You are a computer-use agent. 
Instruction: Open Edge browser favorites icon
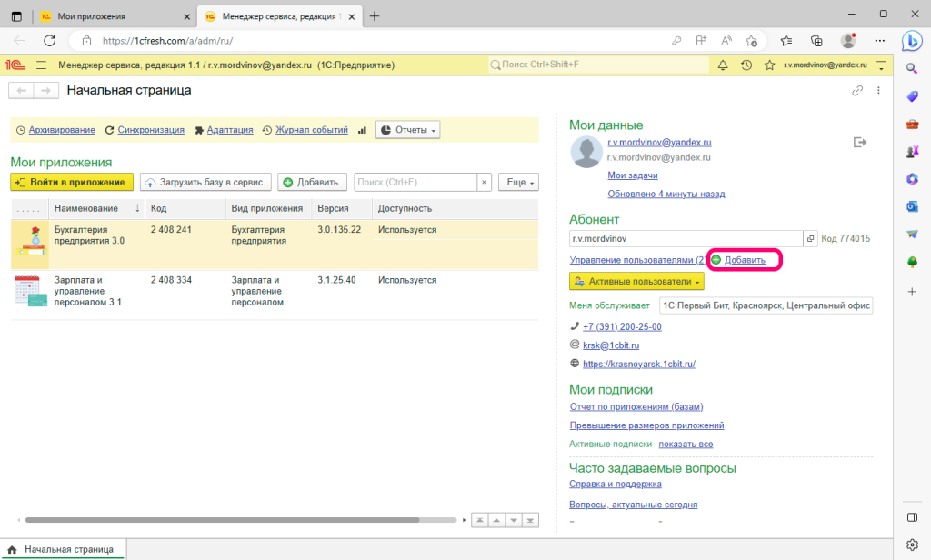[x=786, y=40]
